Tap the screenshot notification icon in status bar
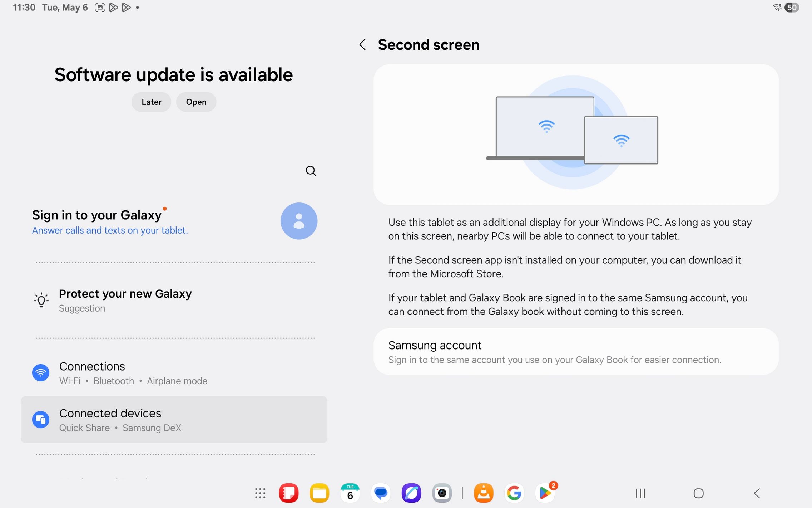The width and height of the screenshot is (812, 508). pyautogui.click(x=100, y=7)
